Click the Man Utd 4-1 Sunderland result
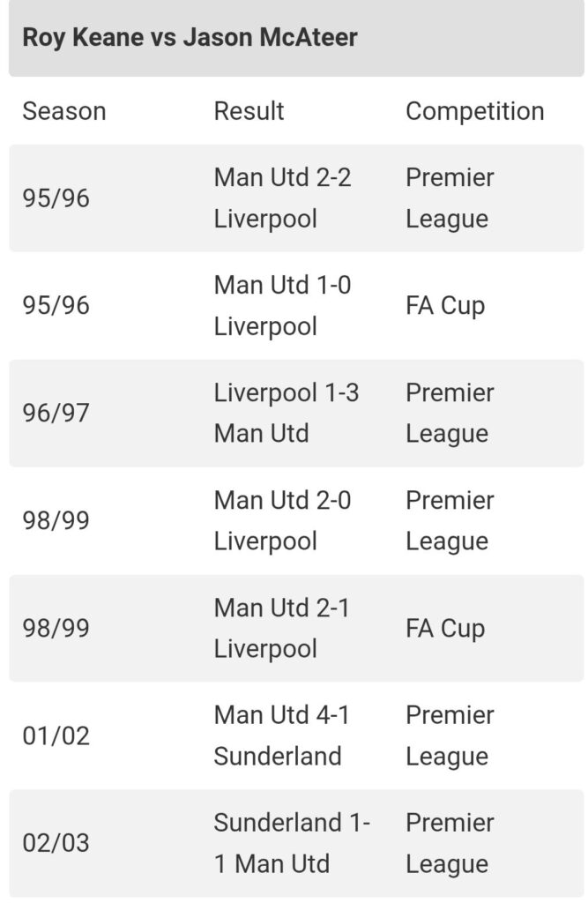Image resolution: width=588 pixels, height=903 pixels. point(281,735)
